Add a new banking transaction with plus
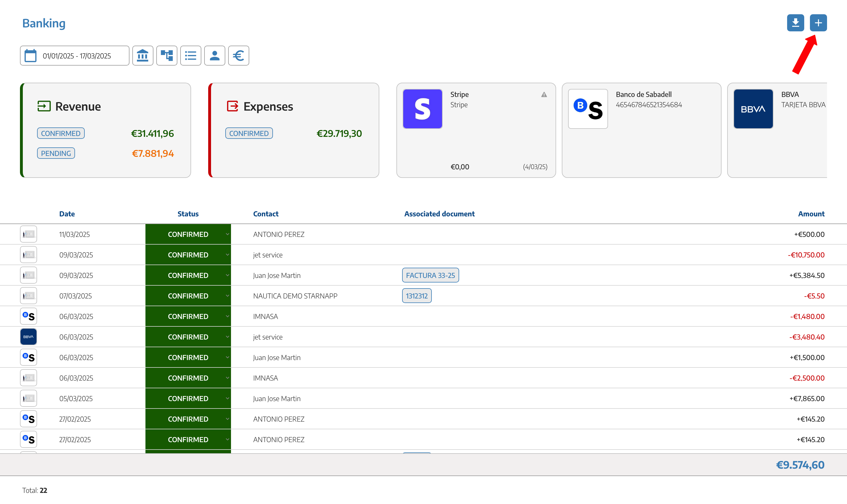The width and height of the screenshot is (847, 504). click(818, 23)
